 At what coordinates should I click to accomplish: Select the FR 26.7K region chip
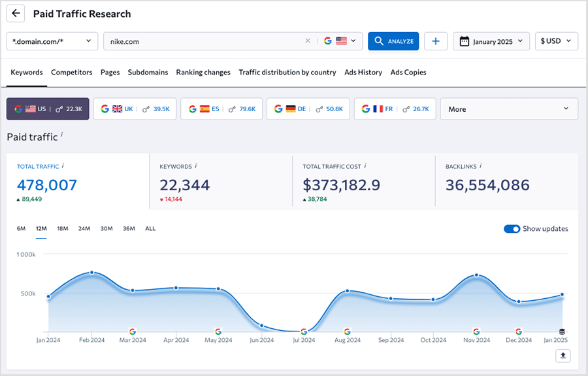tap(395, 109)
